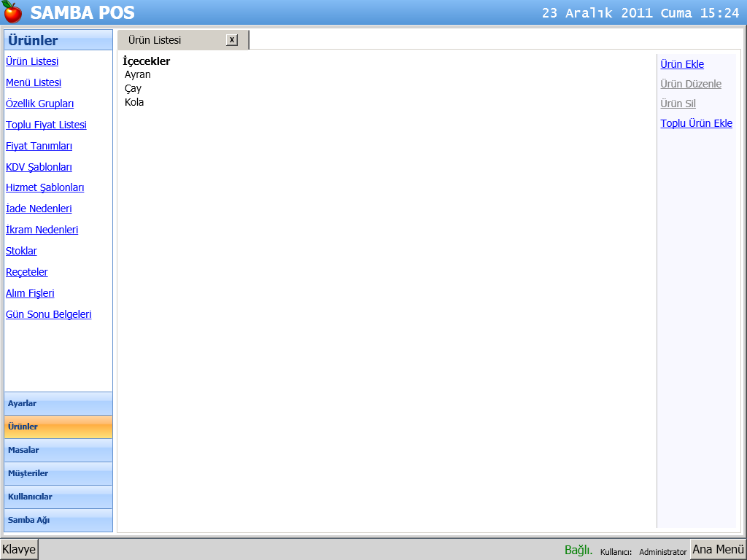Open Menü Listesi from the sidebar

(34, 82)
